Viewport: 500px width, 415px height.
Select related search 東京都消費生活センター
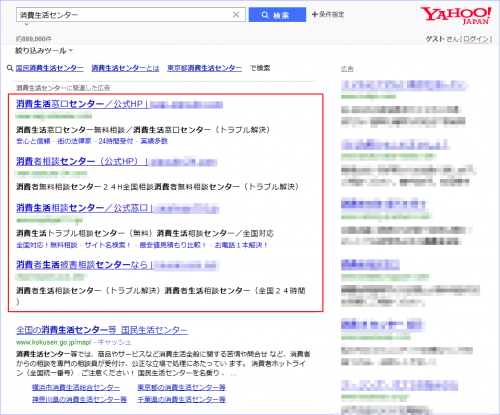coord(205,68)
